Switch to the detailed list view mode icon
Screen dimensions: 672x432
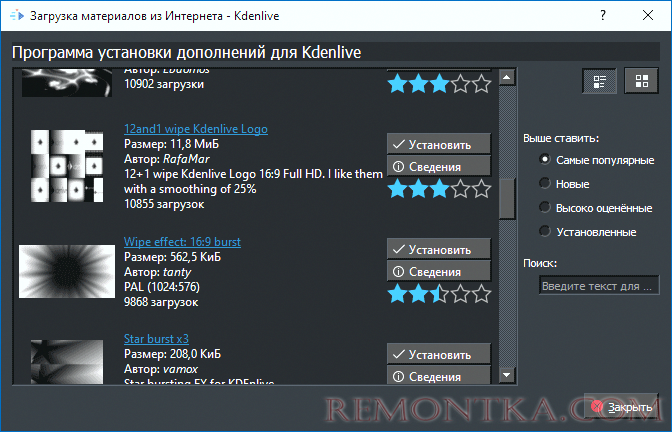click(x=600, y=81)
